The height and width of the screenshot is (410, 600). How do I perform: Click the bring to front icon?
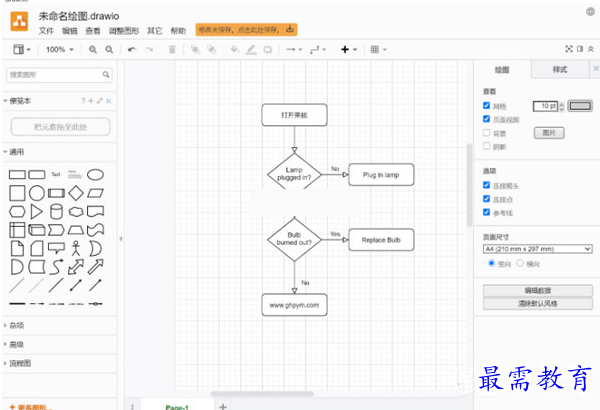coord(195,49)
